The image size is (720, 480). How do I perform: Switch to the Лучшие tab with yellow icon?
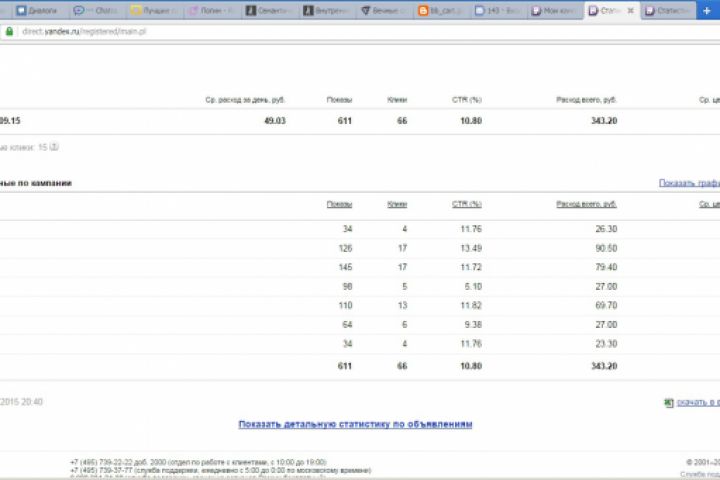[x=155, y=11]
